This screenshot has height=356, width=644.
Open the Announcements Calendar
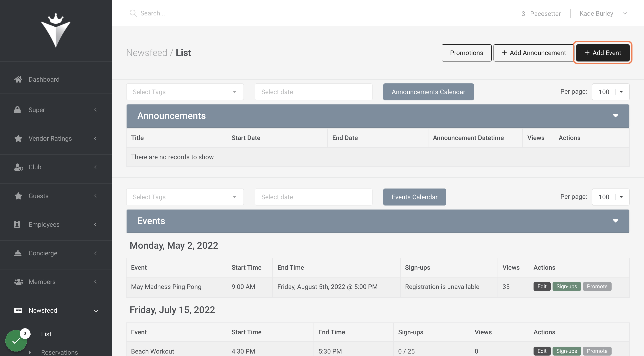pyautogui.click(x=428, y=92)
